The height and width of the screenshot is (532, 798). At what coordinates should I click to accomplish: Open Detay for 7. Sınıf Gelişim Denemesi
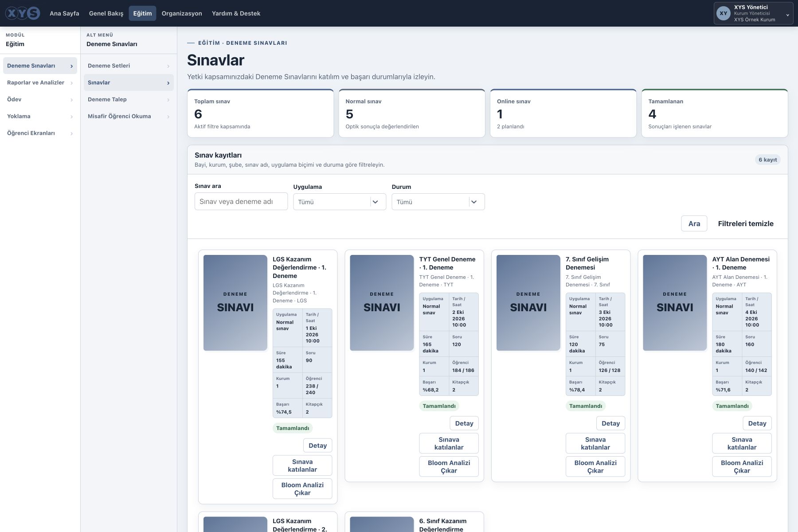click(x=610, y=423)
